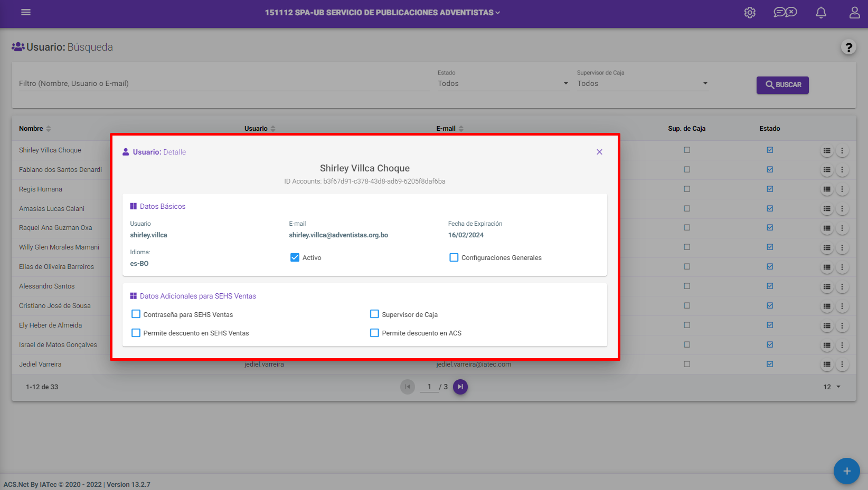Sort table by Nombre column
The width and height of the screenshot is (868, 490).
point(35,129)
